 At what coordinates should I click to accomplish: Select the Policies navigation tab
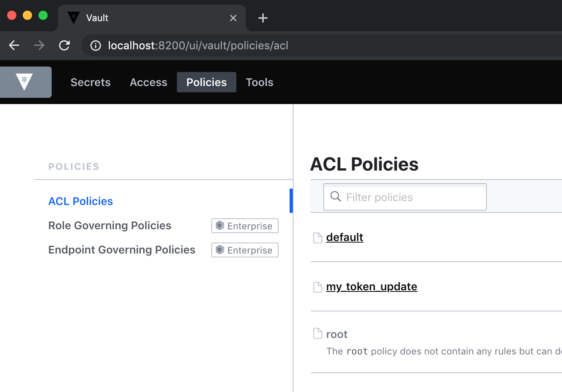[x=207, y=82]
